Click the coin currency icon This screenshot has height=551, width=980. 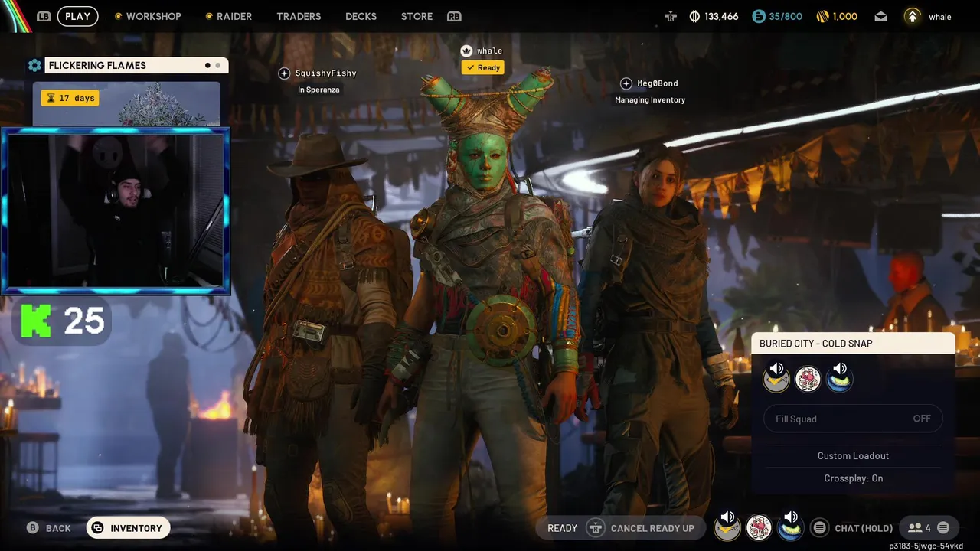[694, 16]
